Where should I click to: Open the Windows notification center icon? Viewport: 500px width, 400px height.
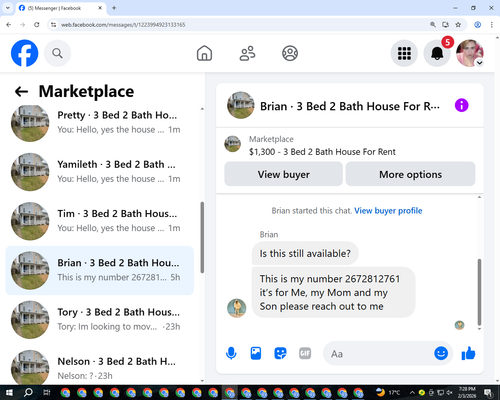(488, 392)
